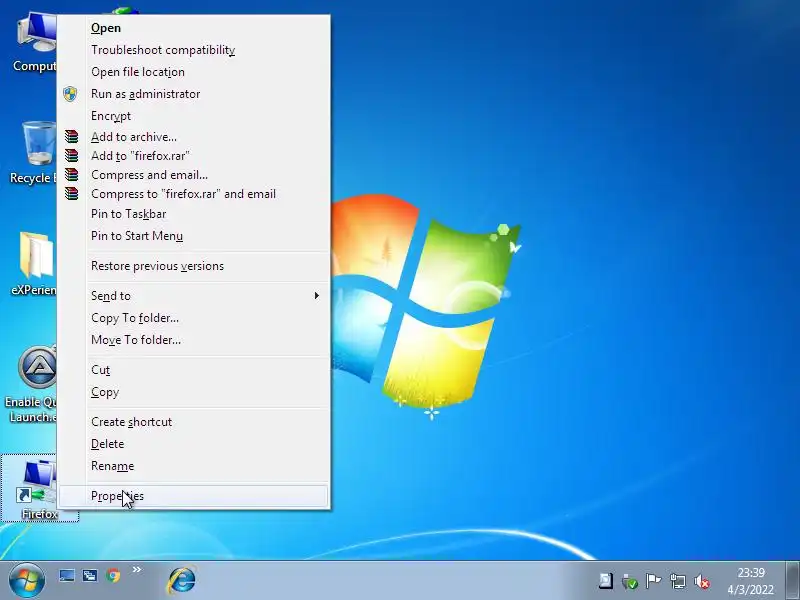Choose Open in the context menu
Screen dimensions: 800x600
[x=194, y=28]
